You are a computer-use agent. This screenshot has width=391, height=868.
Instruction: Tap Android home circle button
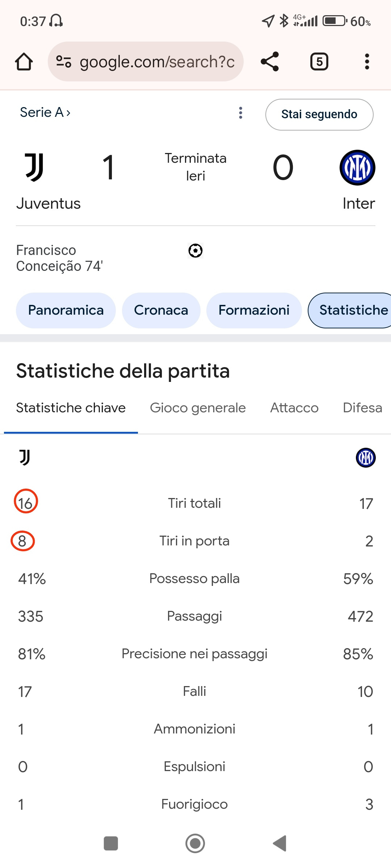tap(195, 843)
